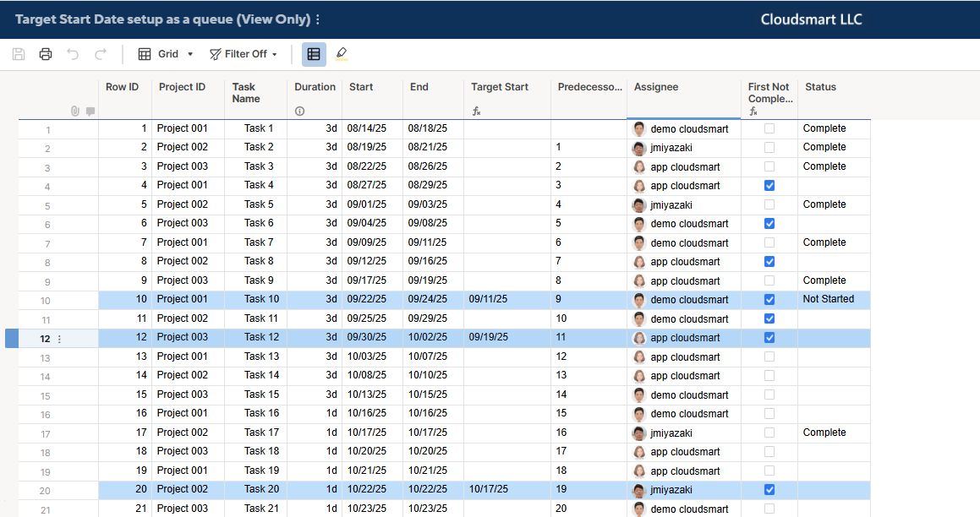
Task: Select Complete status for Task 9
Action: 834,281
